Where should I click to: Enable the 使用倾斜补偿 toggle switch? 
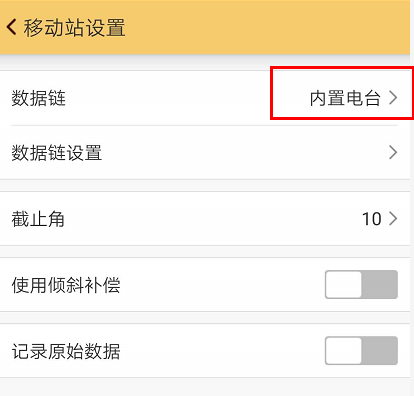click(x=361, y=284)
